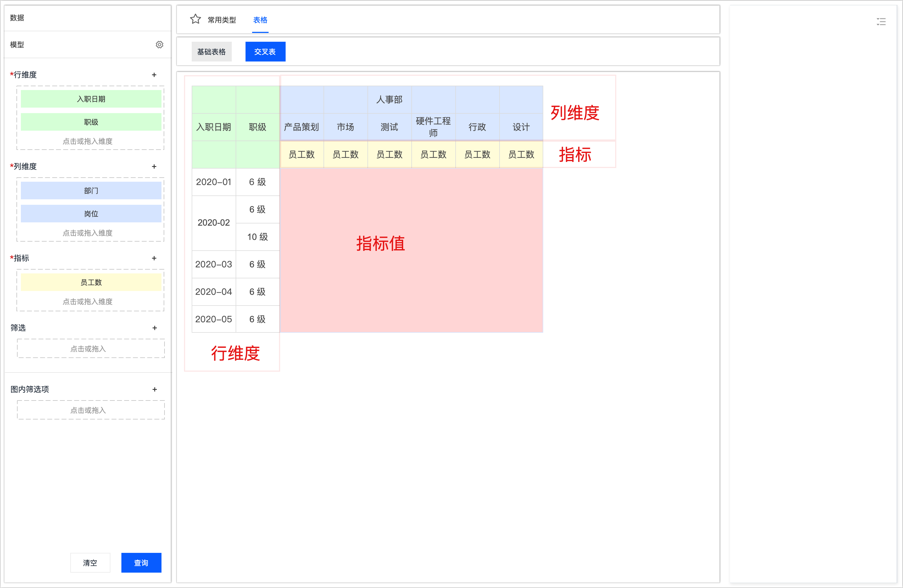
Task: Click plus icon beside 图内筛选项
Action: point(154,389)
